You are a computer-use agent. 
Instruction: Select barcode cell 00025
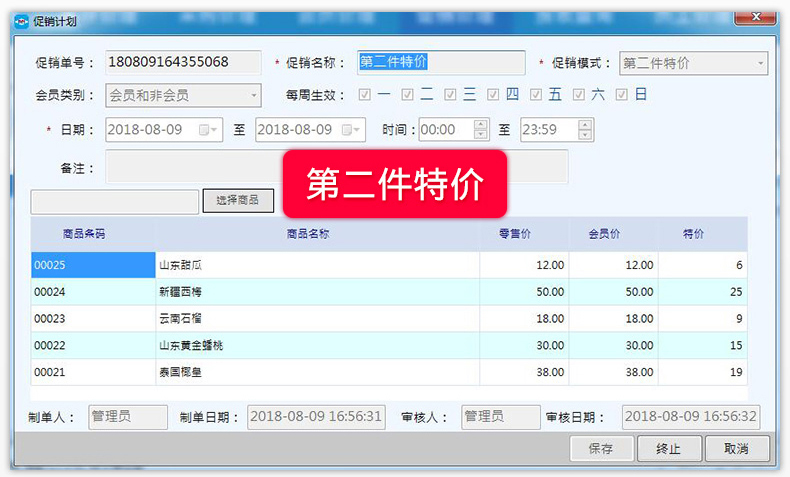click(93, 265)
